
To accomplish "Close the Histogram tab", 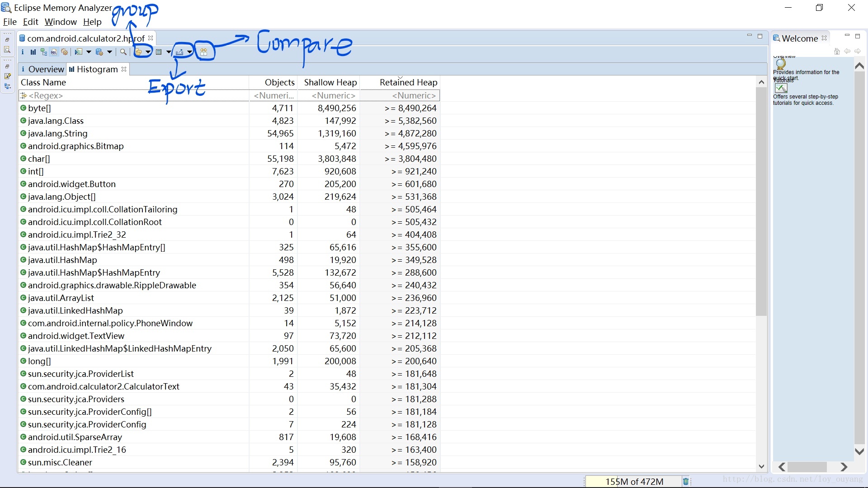I will (124, 69).
